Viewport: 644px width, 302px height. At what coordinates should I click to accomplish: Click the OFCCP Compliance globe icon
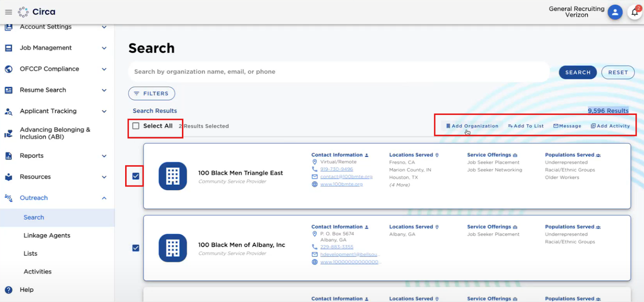[8, 69]
